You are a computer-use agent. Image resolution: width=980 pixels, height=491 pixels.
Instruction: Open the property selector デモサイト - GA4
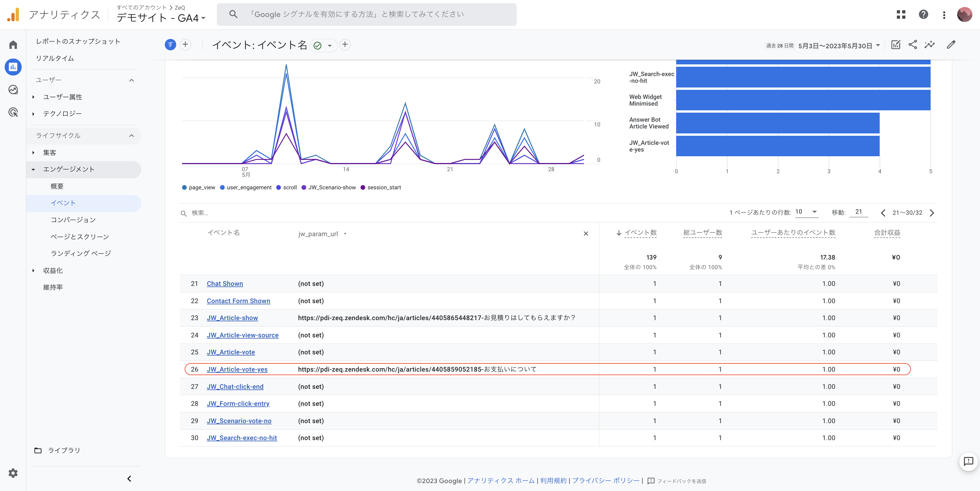[161, 18]
